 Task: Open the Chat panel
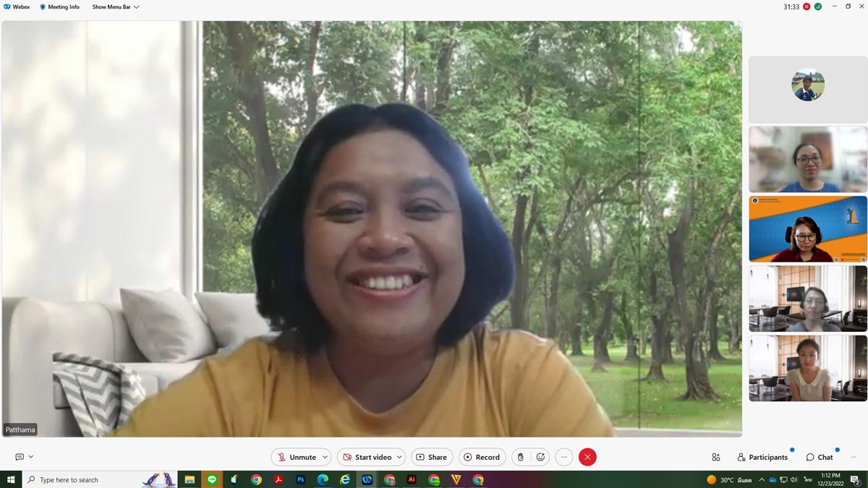(x=820, y=457)
